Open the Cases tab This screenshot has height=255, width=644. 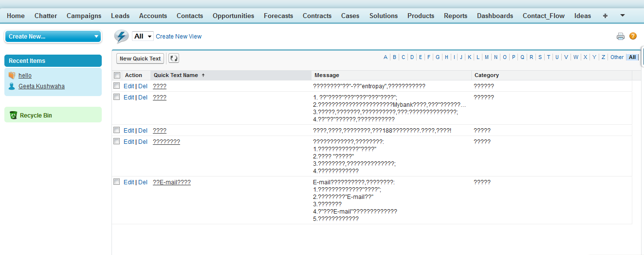[350, 16]
